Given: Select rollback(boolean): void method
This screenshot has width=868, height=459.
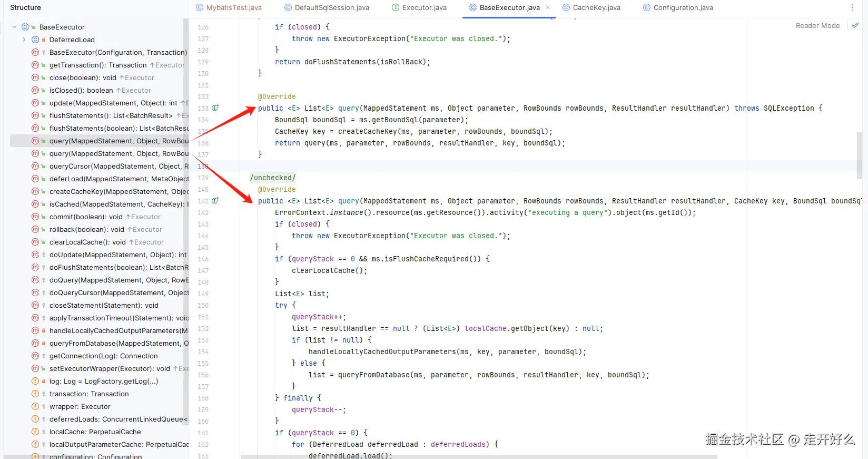Looking at the screenshot, I should tap(87, 229).
